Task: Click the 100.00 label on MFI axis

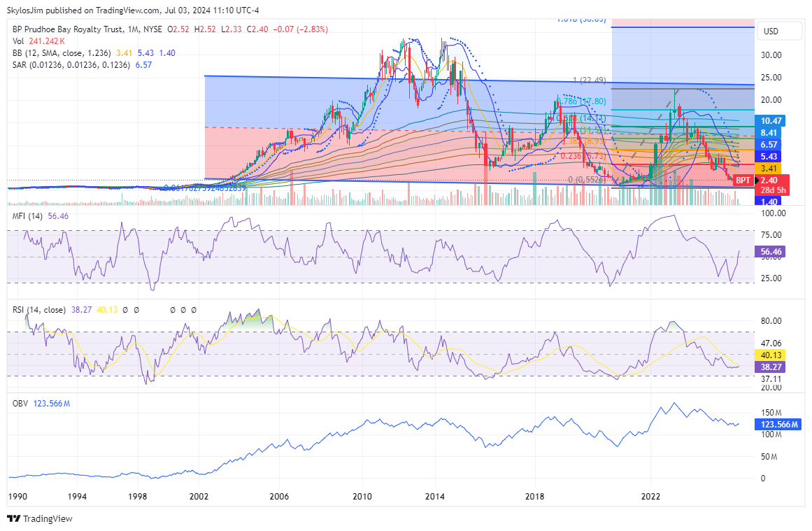Action: [774, 213]
